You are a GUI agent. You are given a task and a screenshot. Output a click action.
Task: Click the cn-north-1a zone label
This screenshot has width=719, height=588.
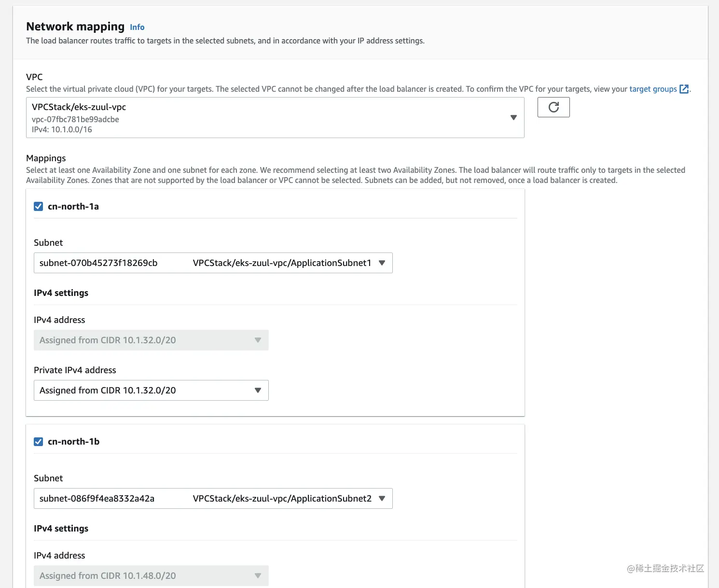(73, 207)
